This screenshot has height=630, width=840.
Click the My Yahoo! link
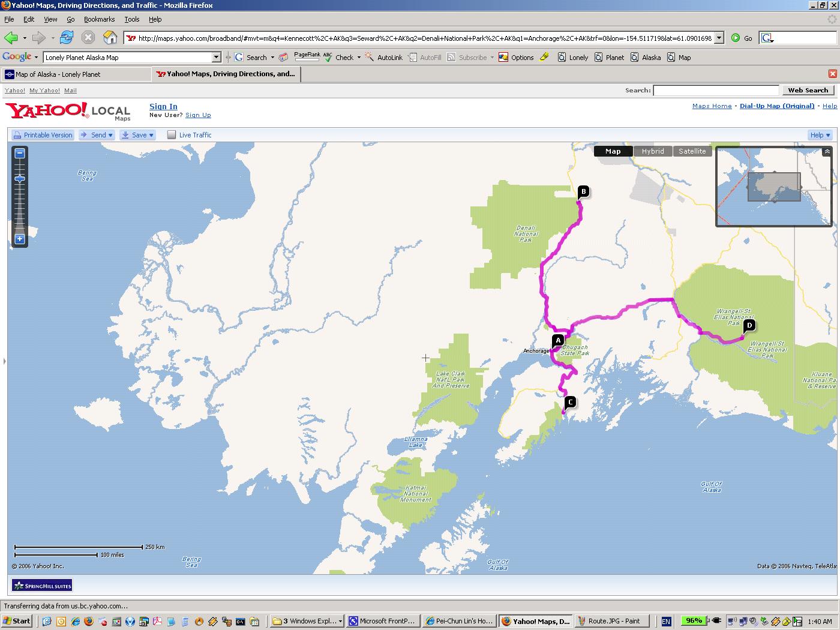point(44,91)
